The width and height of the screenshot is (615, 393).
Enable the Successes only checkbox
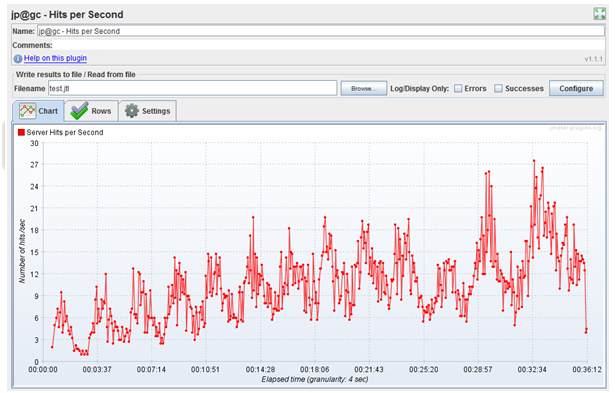pyautogui.click(x=498, y=89)
